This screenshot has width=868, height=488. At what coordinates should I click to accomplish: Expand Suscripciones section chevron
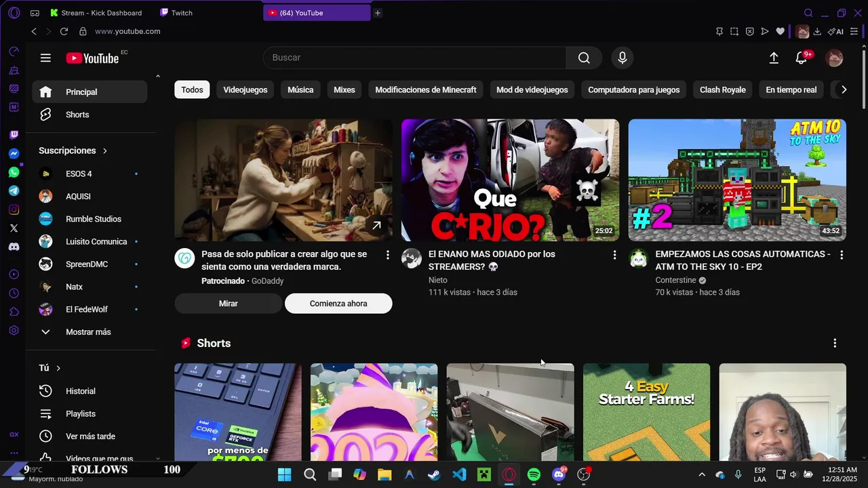[104, 150]
